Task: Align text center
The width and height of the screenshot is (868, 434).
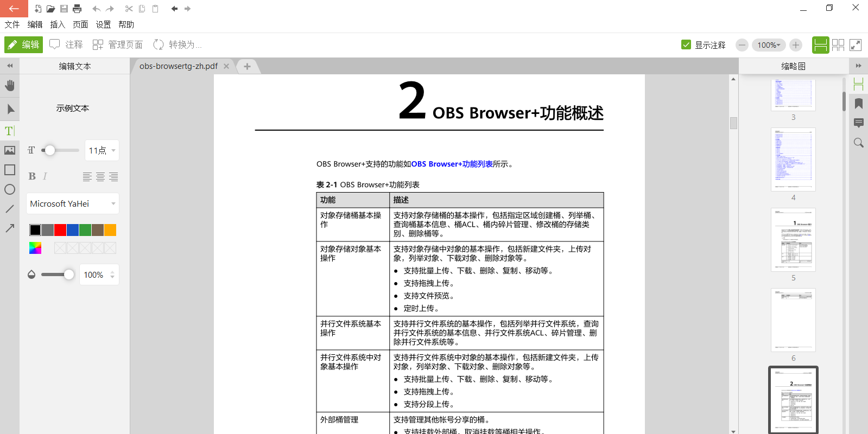Action: pos(100,176)
